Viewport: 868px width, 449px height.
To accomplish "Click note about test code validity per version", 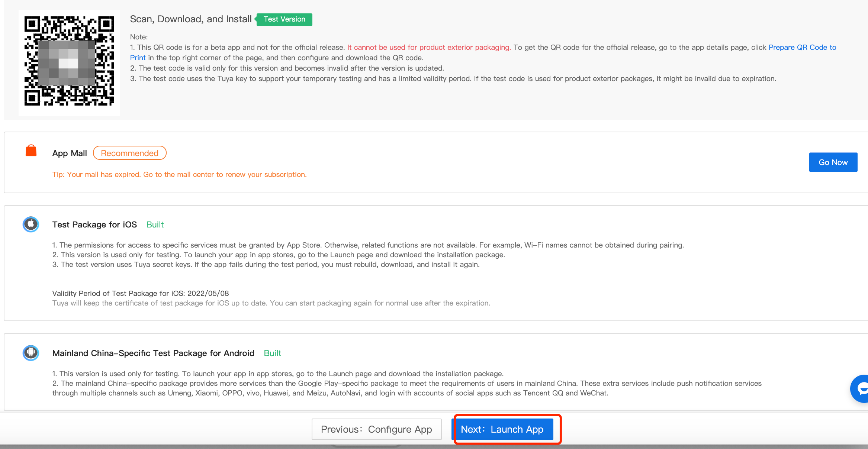I will tap(287, 68).
